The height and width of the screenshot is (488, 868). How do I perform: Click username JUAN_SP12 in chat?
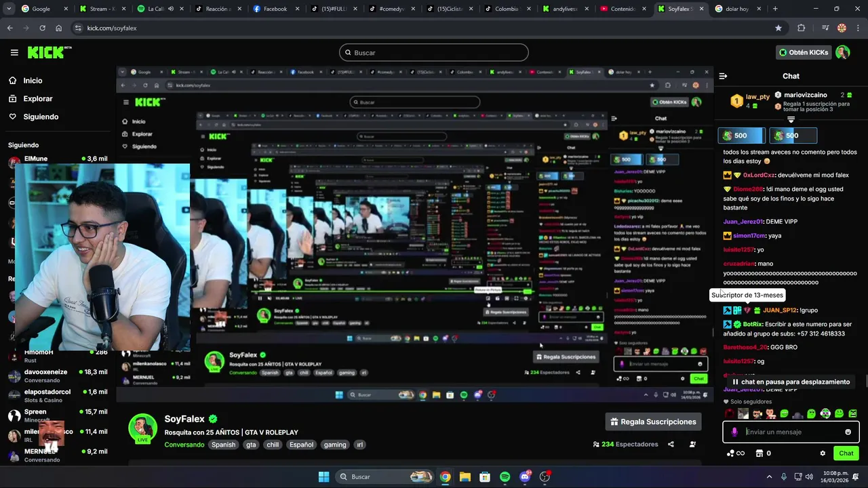pyautogui.click(x=780, y=310)
